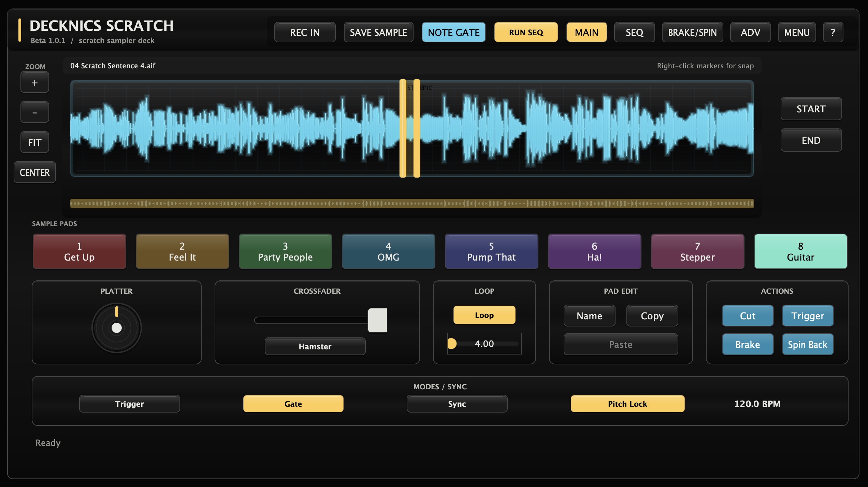Click the Spin Back action button

pyautogui.click(x=808, y=345)
